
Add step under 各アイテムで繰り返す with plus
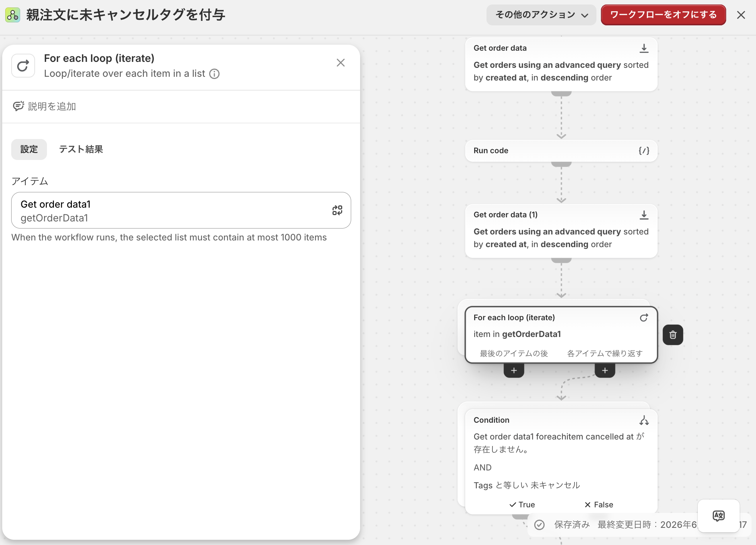coord(605,371)
